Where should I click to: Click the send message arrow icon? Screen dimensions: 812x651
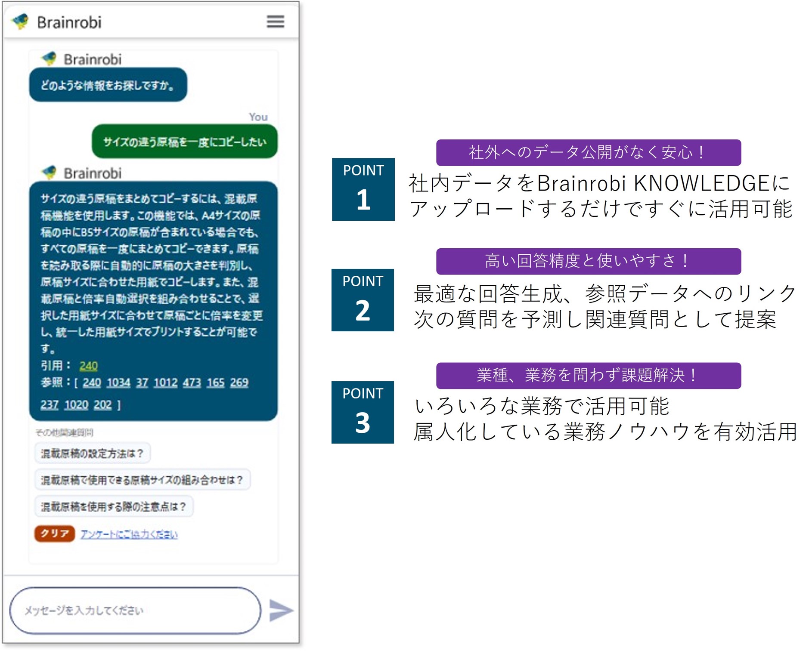(x=281, y=610)
